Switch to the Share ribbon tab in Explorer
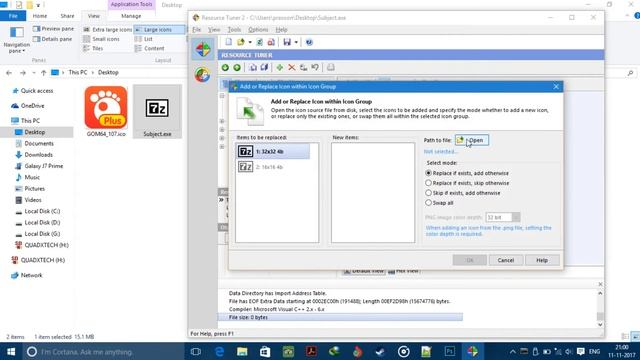640x360 pixels. [x=67, y=16]
